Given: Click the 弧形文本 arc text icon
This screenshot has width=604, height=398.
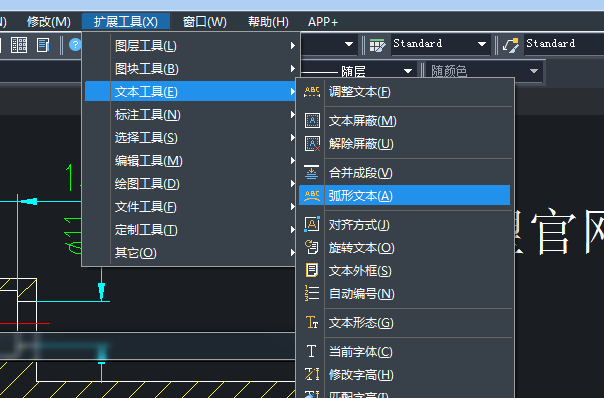Looking at the screenshot, I should point(312,195).
